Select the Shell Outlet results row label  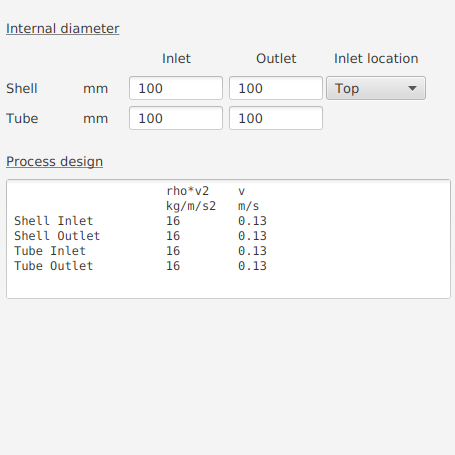(x=57, y=236)
